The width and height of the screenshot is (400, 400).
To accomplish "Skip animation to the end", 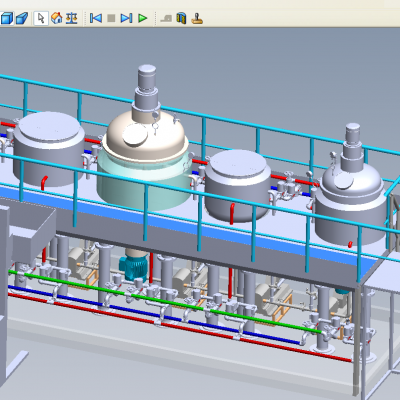I will [126, 18].
